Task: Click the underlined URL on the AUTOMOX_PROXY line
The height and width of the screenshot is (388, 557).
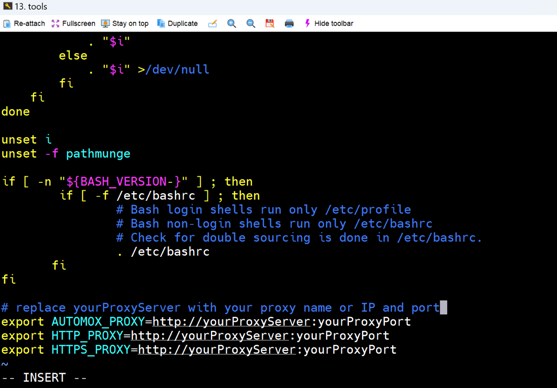Action: click(x=231, y=322)
